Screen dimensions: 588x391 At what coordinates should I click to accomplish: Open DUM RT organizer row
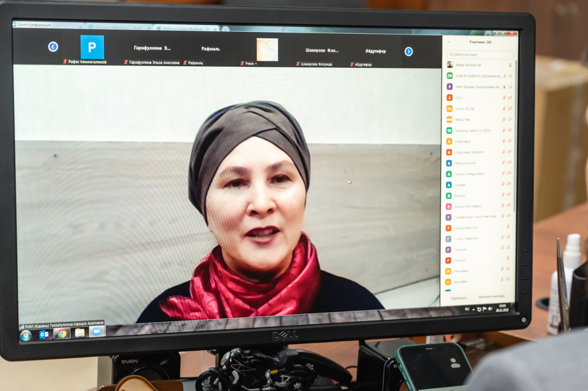click(x=480, y=76)
